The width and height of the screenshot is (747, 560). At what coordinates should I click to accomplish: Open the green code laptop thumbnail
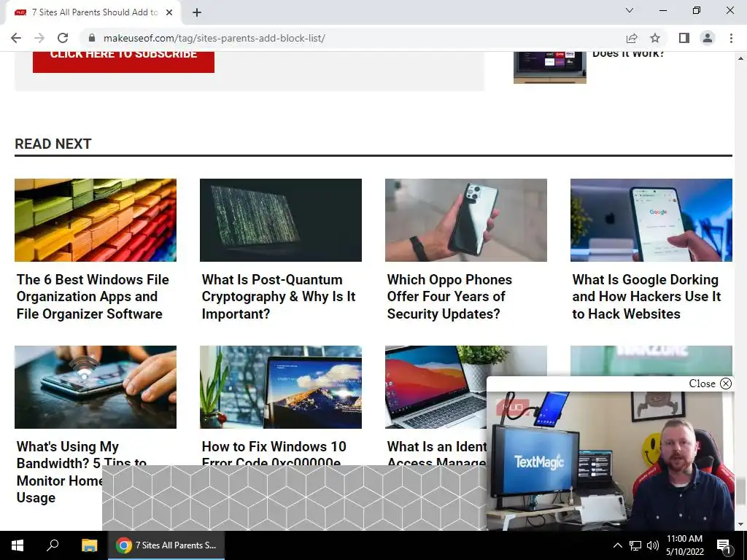point(281,220)
